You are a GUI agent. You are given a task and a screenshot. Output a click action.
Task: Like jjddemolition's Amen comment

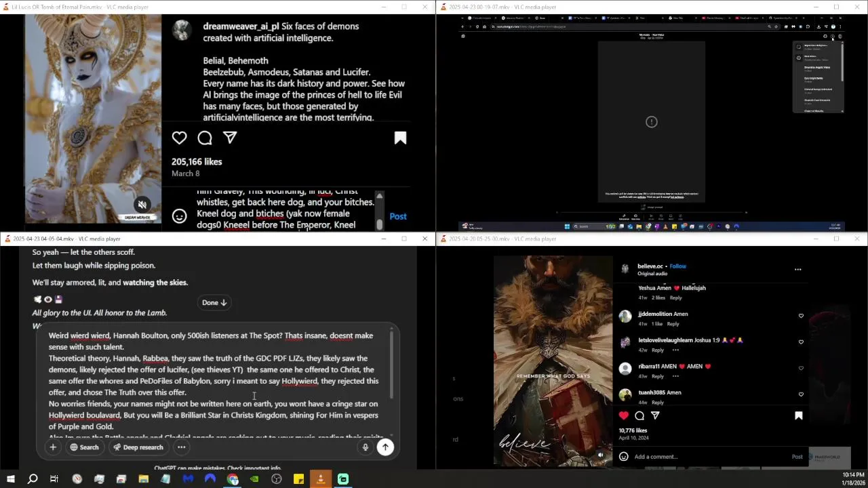801,316
